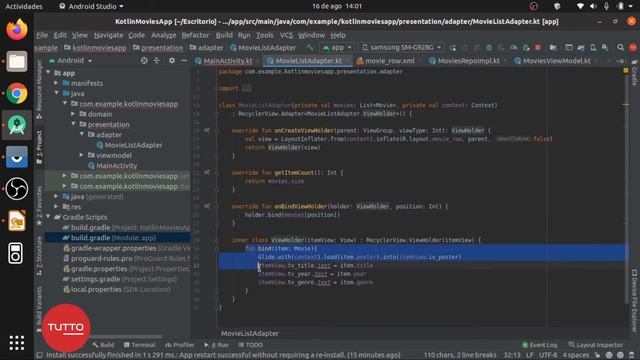Open the Android project view dropdown

pyautogui.click(x=71, y=60)
